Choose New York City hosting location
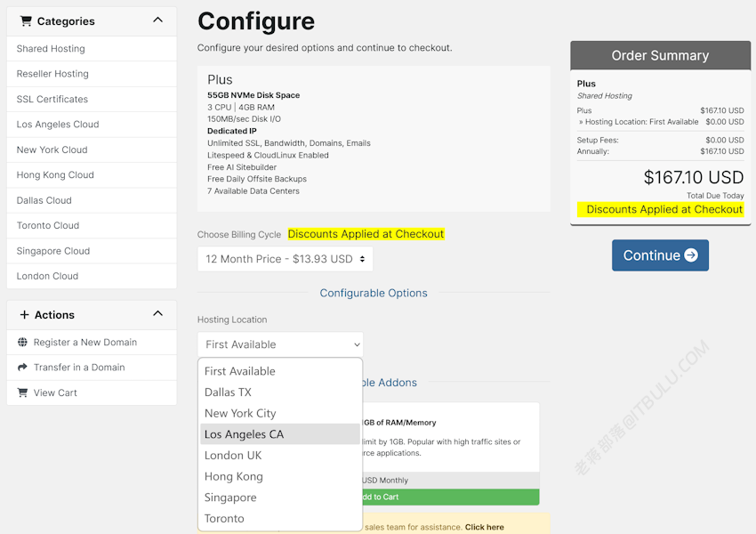 [280, 413]
